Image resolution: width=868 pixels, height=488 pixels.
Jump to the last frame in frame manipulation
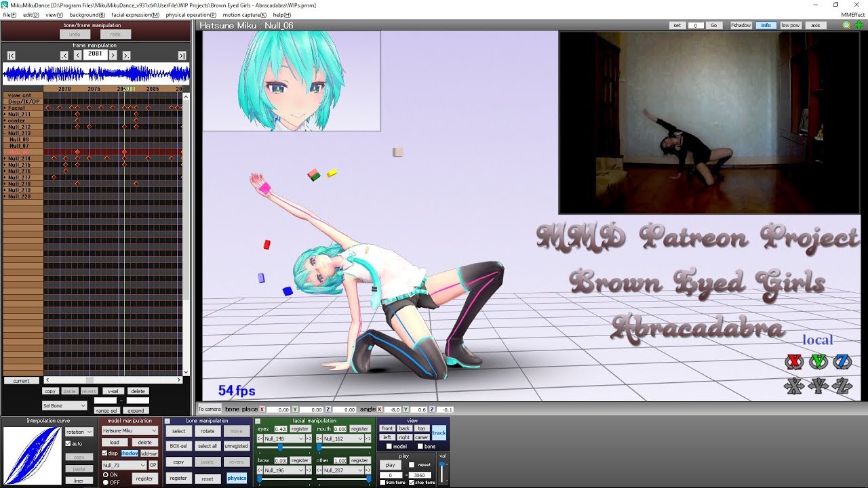click(x=182, y=56)
